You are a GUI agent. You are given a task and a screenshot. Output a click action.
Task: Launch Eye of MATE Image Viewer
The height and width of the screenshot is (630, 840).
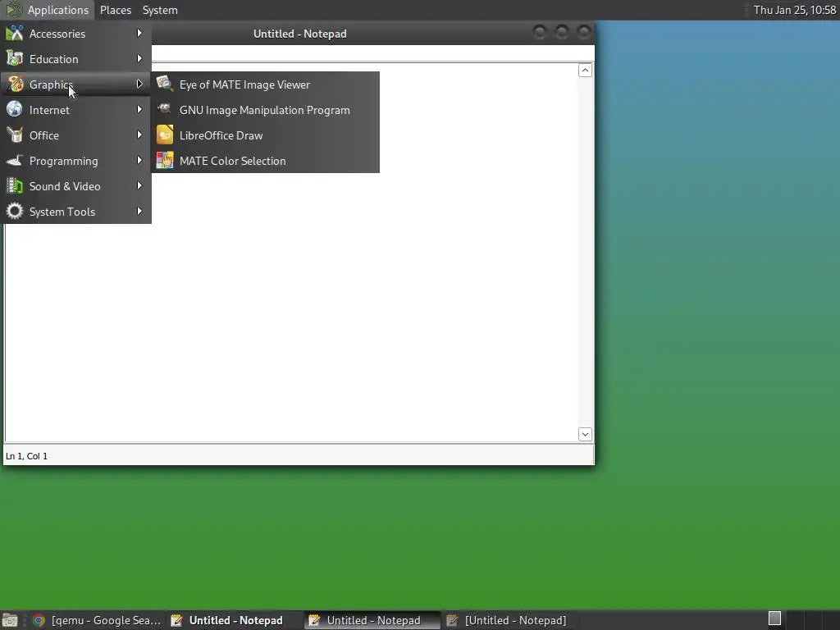pos(265,84)
